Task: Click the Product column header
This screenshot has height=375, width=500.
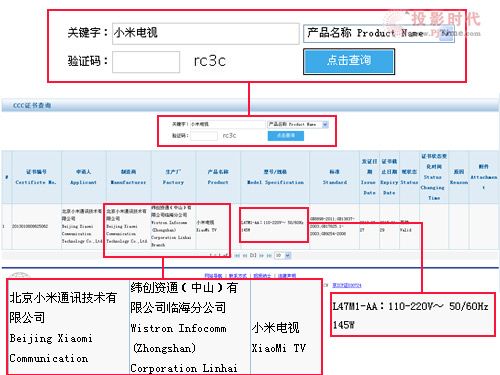Action: coord(218,177)
